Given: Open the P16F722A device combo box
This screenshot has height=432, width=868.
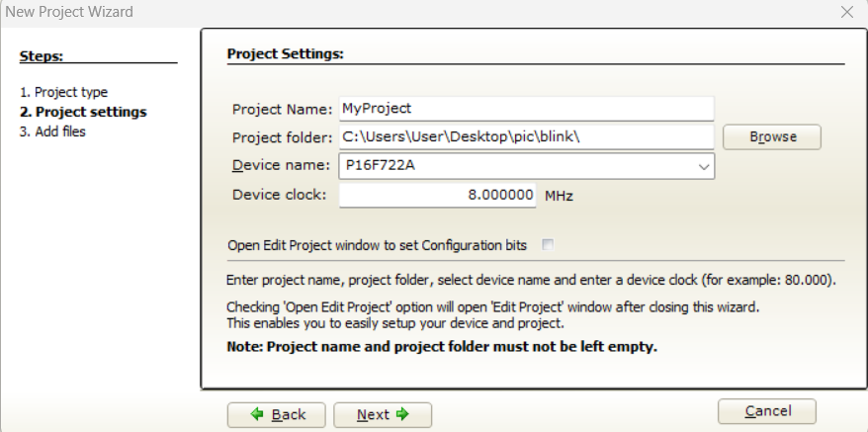Looking at the screenshot, I should [527, 166].
